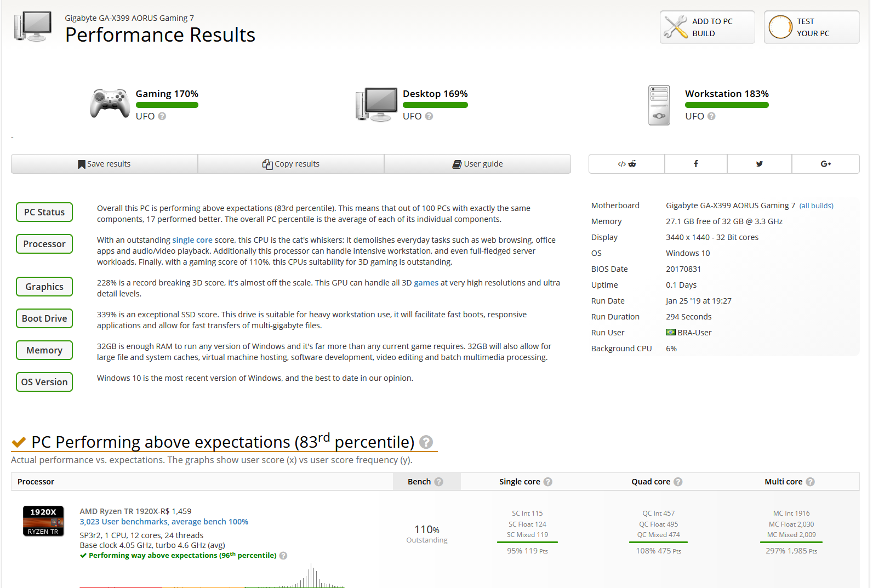873x588 pixels.
Task: Click the quad core 108% 475 Pts result
Action: [658, 551]
